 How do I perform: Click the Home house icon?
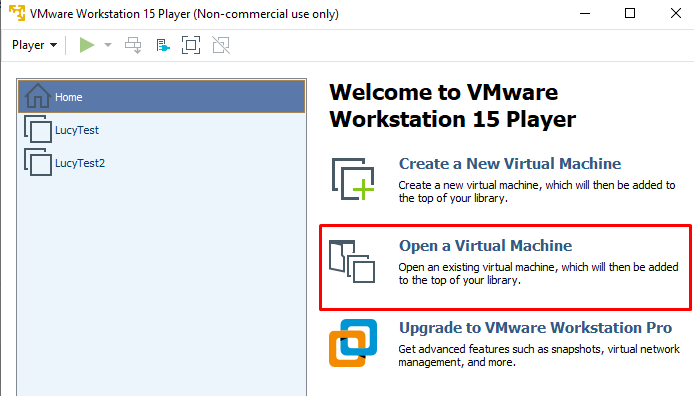pyautogui.click(x=38, y=96)
